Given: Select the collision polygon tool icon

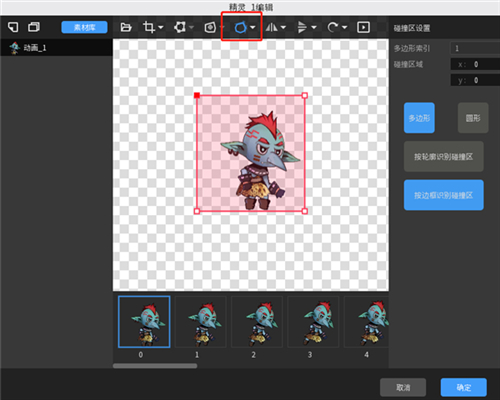Looking at the screenshot, I should 241,27.
